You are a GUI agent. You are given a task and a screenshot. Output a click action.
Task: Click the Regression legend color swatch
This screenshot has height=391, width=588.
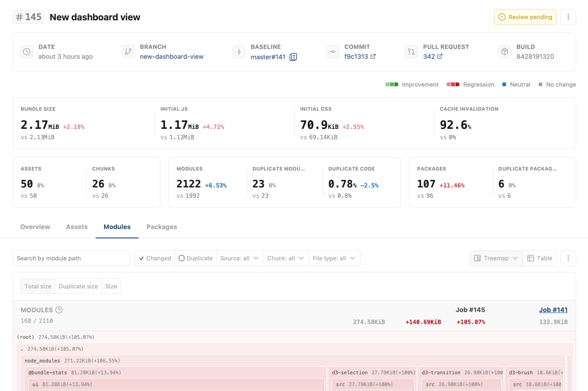(x=453, y=84)
